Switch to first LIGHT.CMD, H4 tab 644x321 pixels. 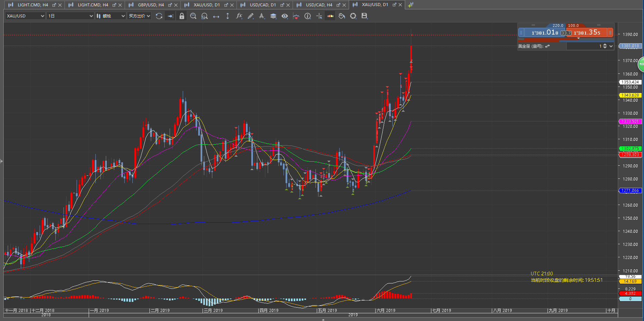point(33,5)
